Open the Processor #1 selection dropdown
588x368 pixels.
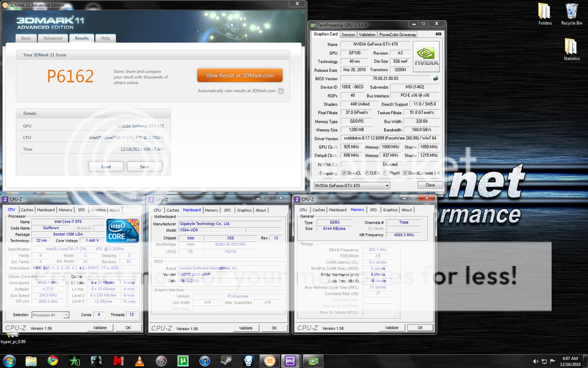pos(50,315)
